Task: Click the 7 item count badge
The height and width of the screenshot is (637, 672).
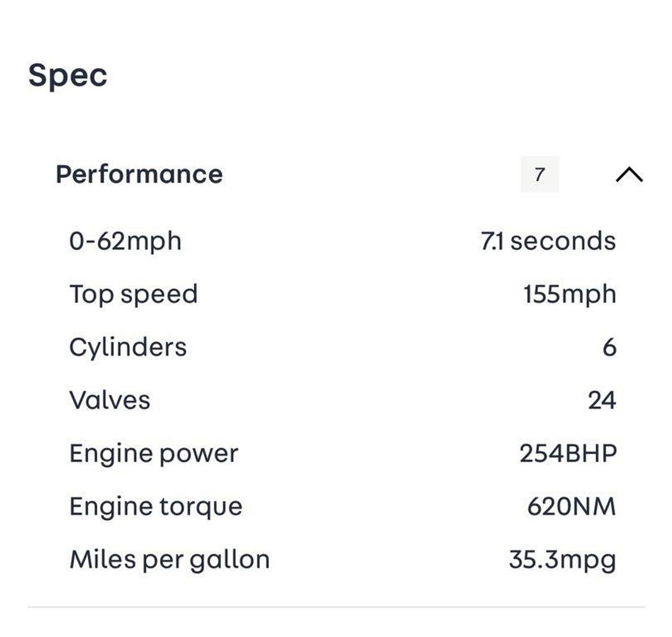Action: coord(539,174)
